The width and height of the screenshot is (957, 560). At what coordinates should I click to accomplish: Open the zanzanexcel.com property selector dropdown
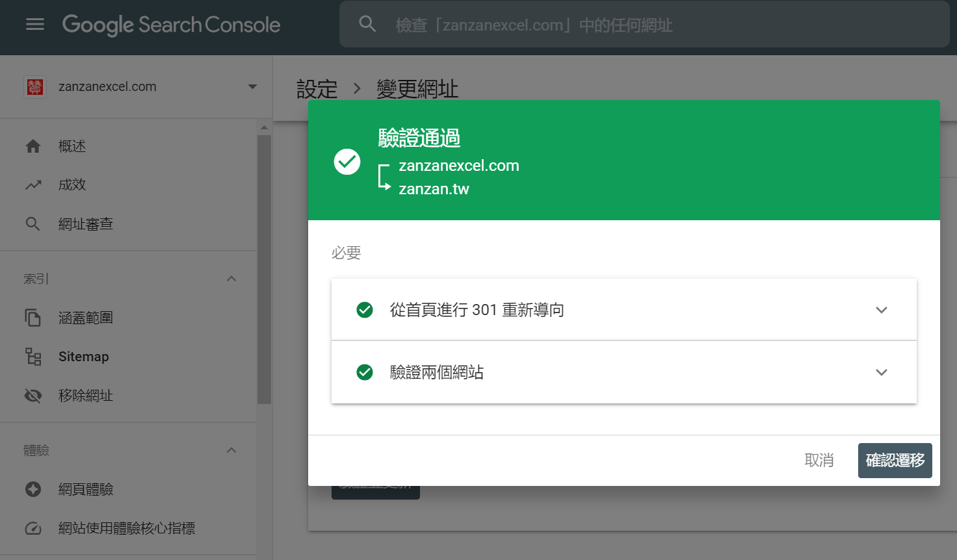[x=252, y=86]
